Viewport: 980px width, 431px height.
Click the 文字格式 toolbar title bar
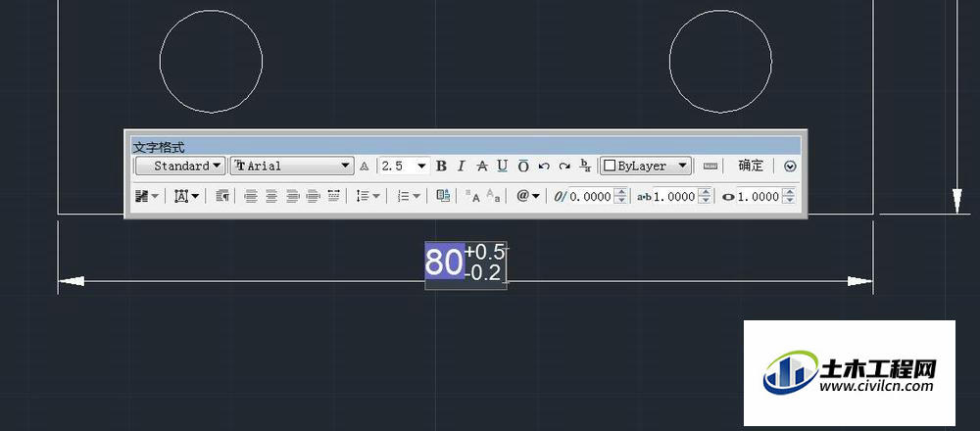(x=465, y=147)
